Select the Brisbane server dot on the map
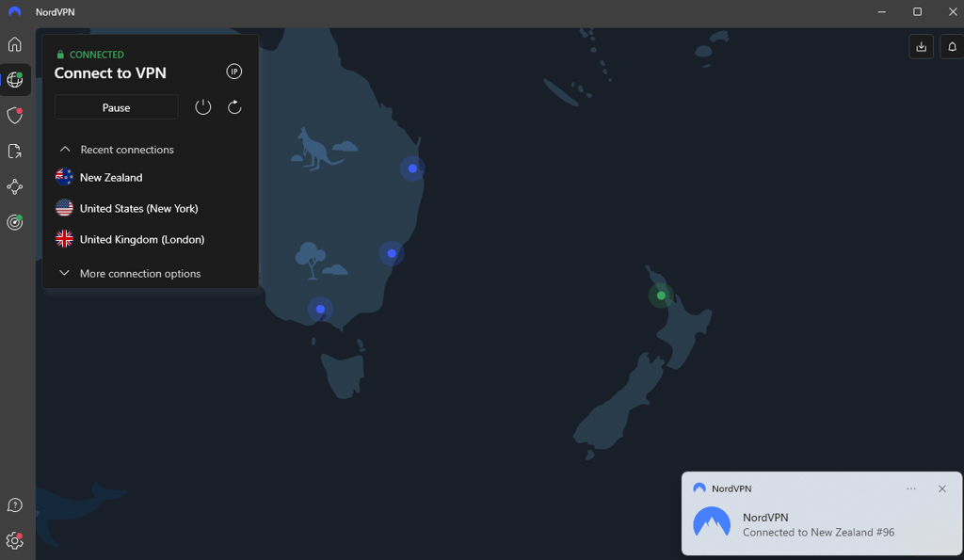Screen dimensions: 964x560 [x=412, y=168]
